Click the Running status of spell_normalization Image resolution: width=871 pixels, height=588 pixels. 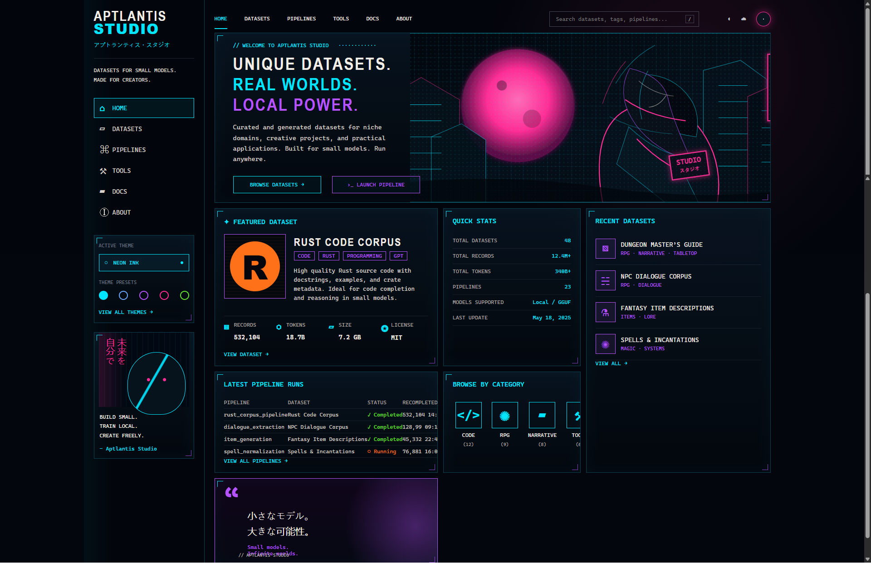[x=382, y=452]
